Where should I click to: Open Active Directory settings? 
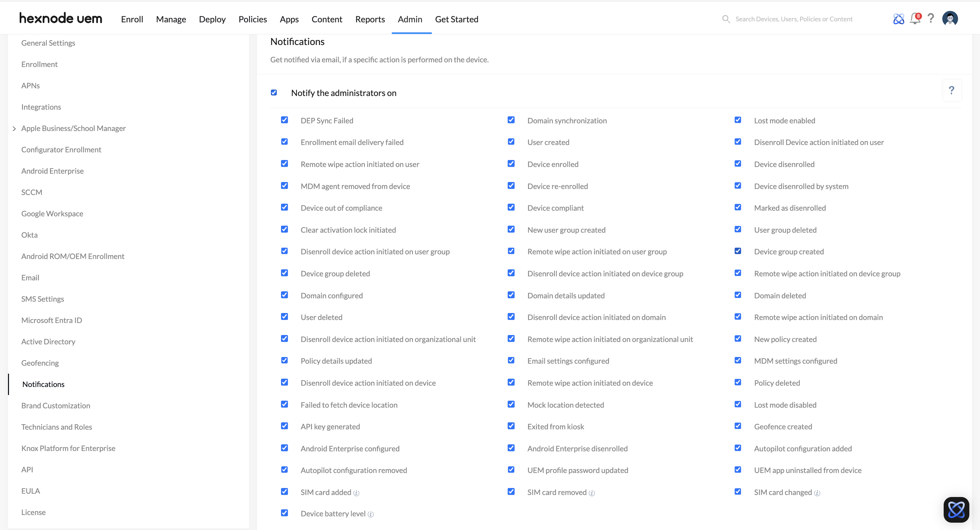48,341
